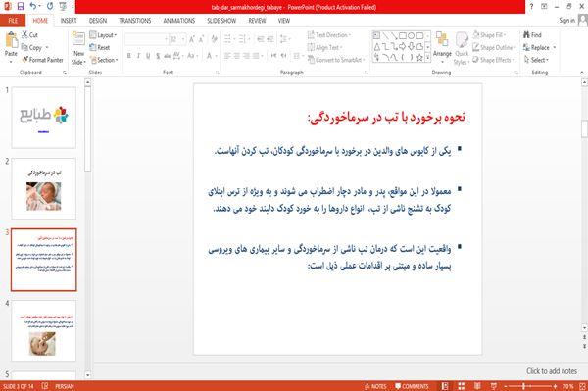
Task: Copy the selection
Action: click(32, 47)
